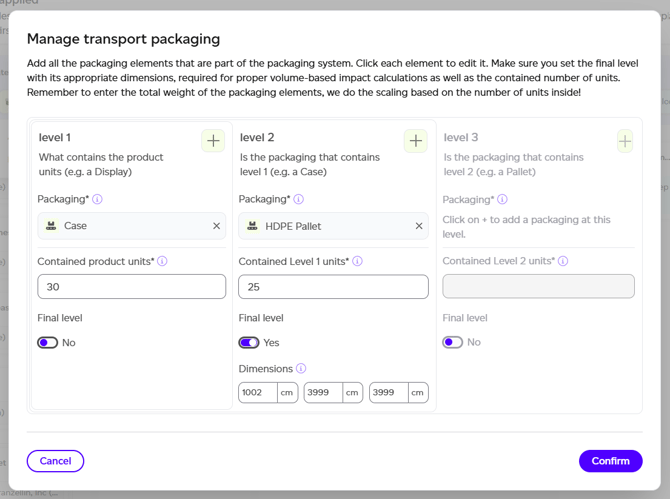Focus the Contained product units field

[132, 286]
